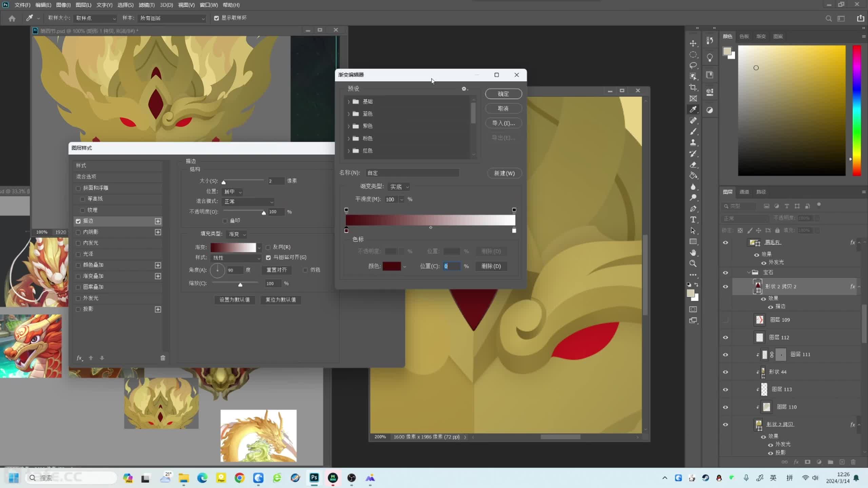
Task: Hide the 图层 112 layer visibility
Action: click(x=725, y=337)
